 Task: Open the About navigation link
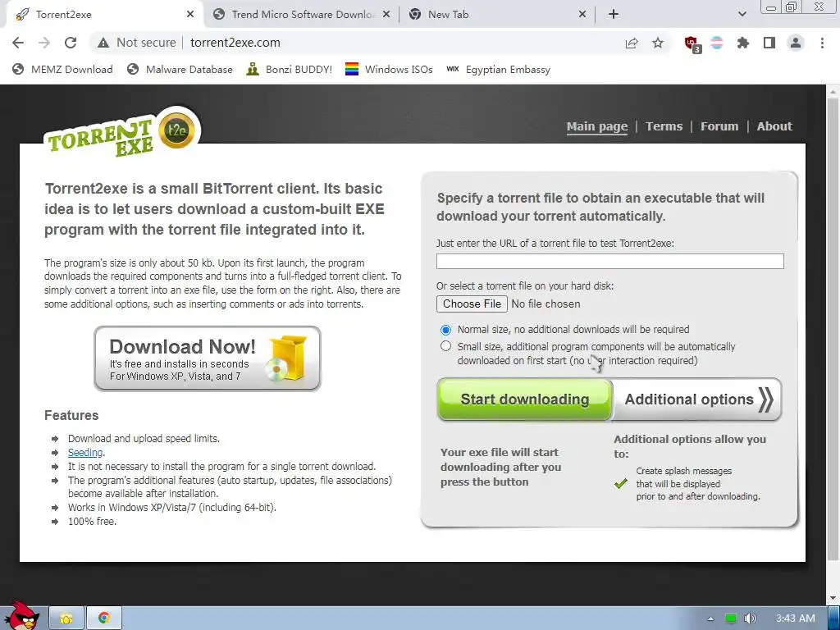pos(774,126)
